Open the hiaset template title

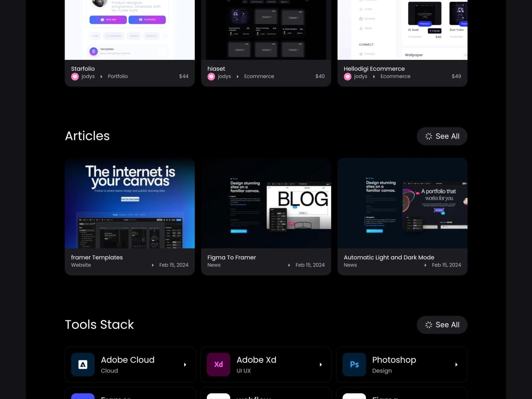pos(216,68)
